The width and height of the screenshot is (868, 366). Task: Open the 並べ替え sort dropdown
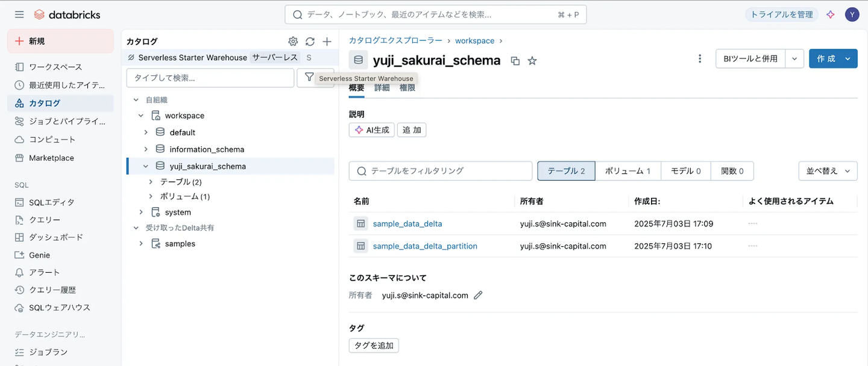828,171
